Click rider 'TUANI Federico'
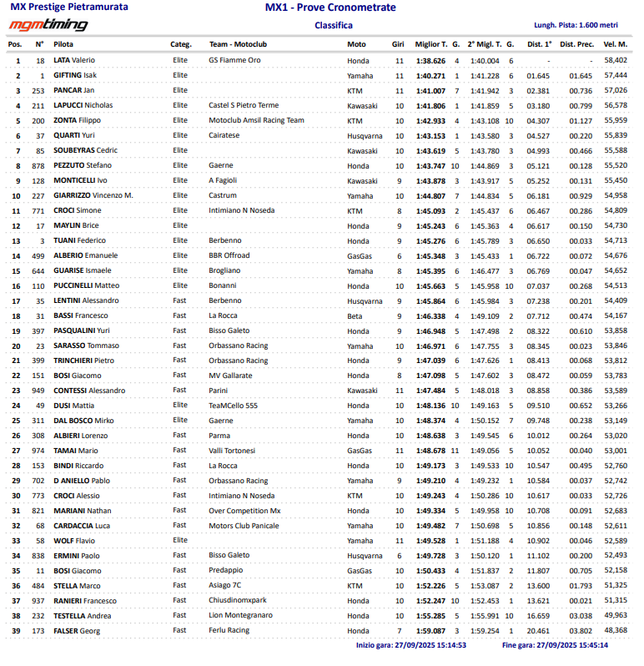The image size is (644, 666). 80,240
